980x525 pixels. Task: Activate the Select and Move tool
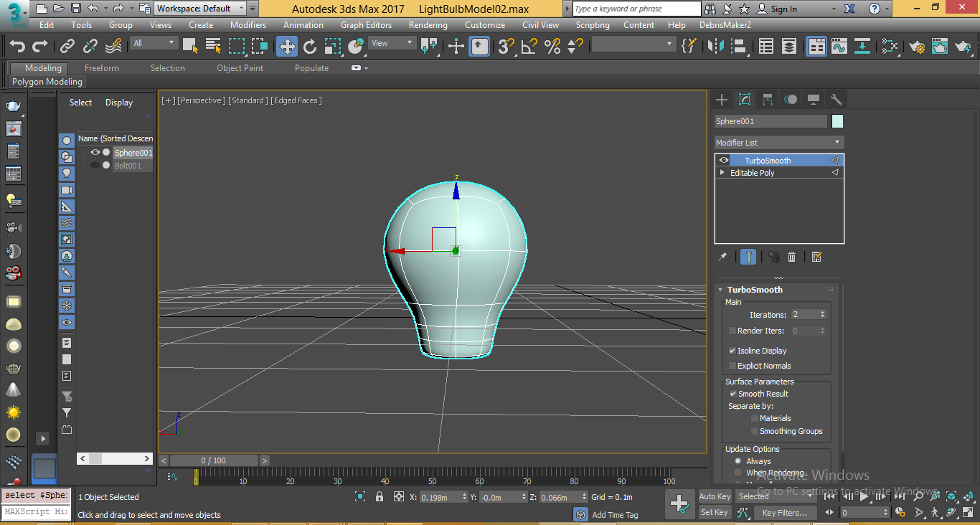click(x=287, y=46)
